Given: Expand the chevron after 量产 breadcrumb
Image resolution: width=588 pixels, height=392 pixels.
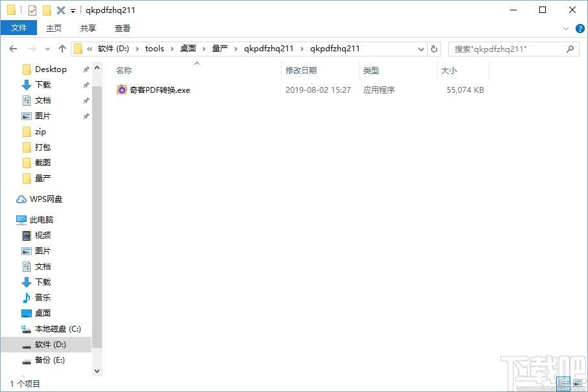Looking at the screenshot, I should point(236,49).
